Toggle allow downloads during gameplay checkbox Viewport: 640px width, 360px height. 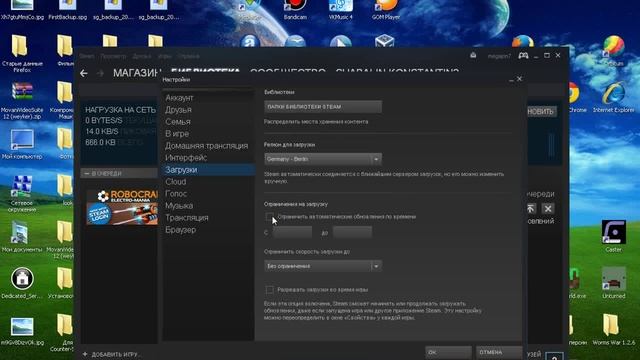[269, 289]
